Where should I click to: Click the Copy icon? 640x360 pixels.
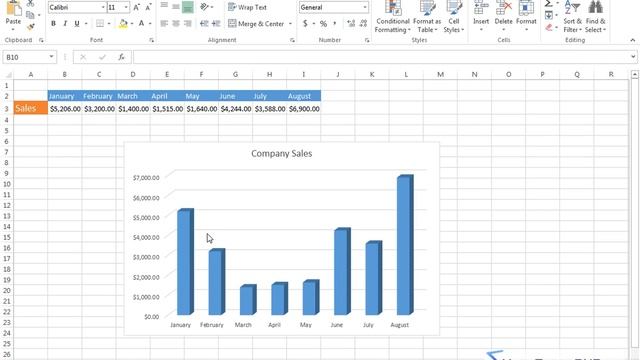(x=30, y=16)
